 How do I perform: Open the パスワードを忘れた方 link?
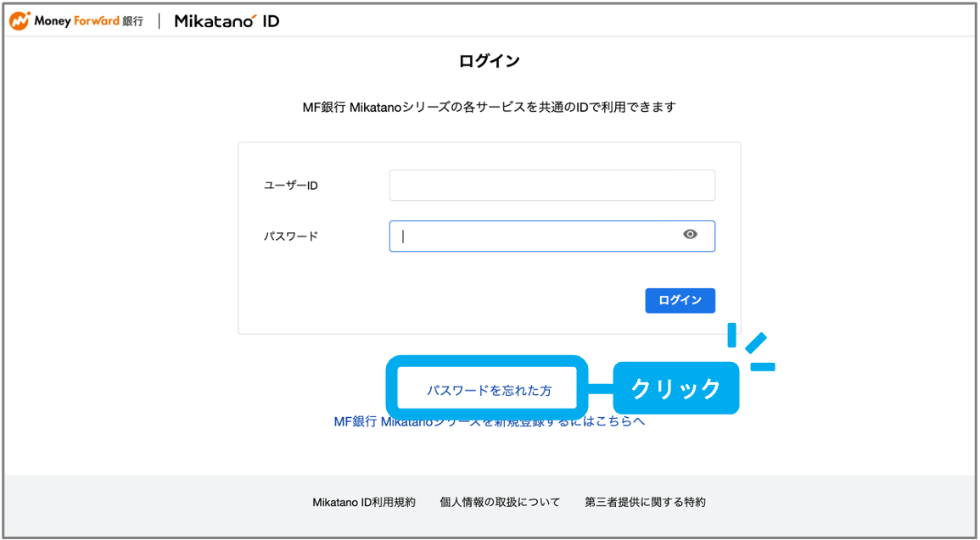click(x=490, y=391)
